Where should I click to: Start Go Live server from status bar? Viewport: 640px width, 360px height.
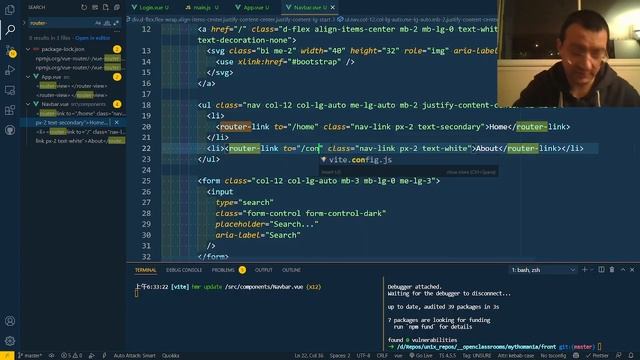[x=421, y=356]
